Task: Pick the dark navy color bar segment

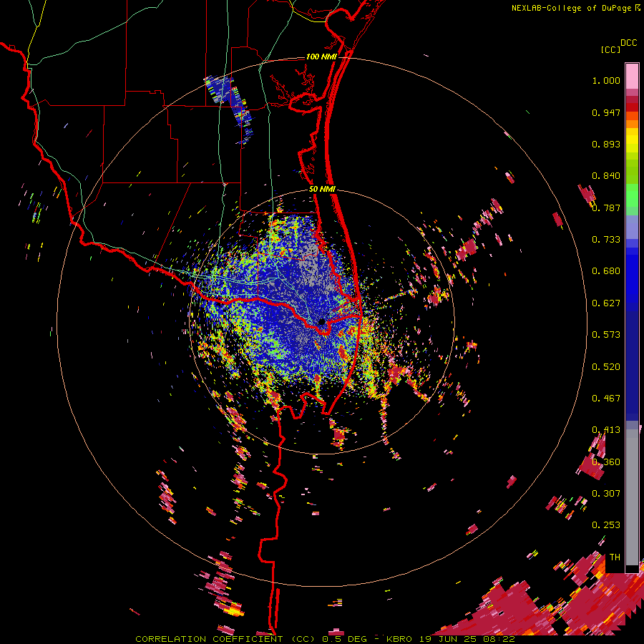Action: 632,361
